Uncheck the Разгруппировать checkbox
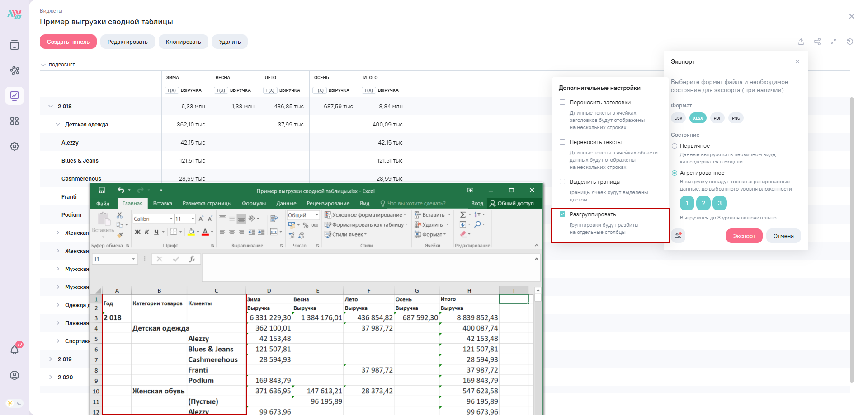This screenshot has width=868, height=415. (562, 214)
